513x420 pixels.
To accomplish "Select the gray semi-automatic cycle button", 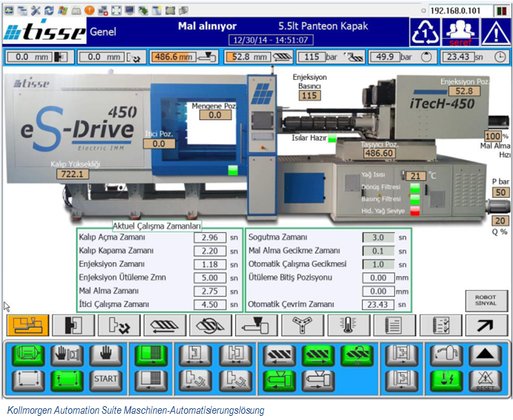I will pyautogui.click(x=28, y=381).
